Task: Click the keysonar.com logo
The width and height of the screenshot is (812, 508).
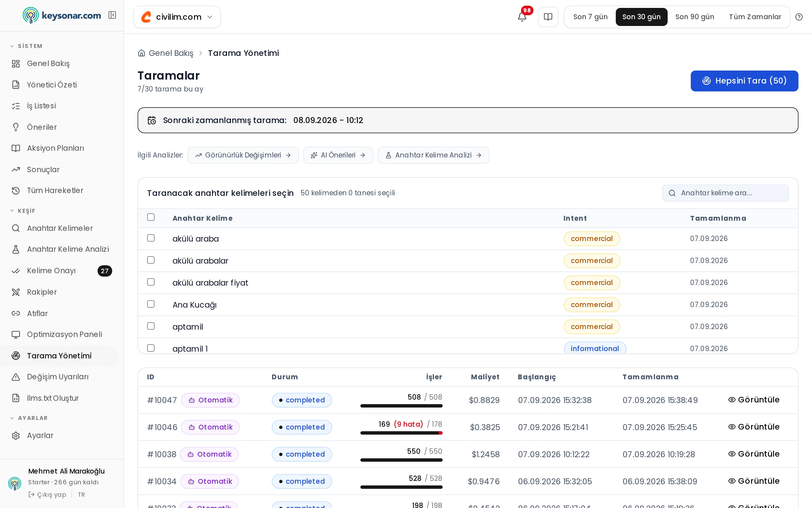Action: pyautogui.click(x=62, y=16)
